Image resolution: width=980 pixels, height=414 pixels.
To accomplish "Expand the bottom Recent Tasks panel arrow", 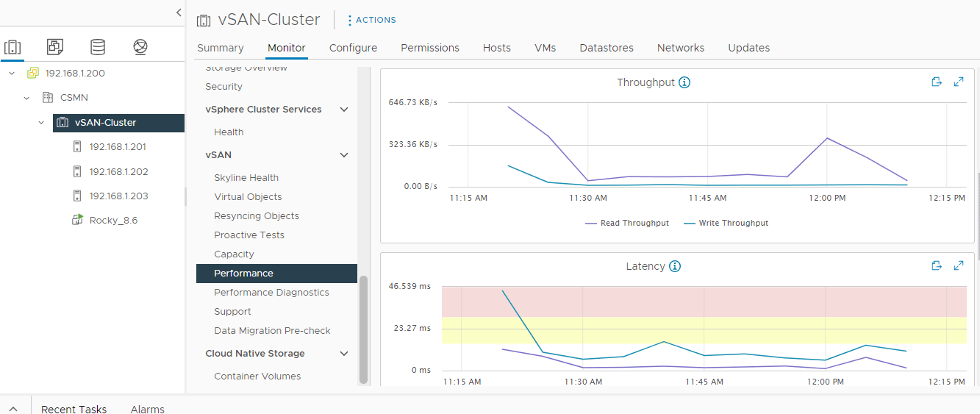I will coord(13,409).
